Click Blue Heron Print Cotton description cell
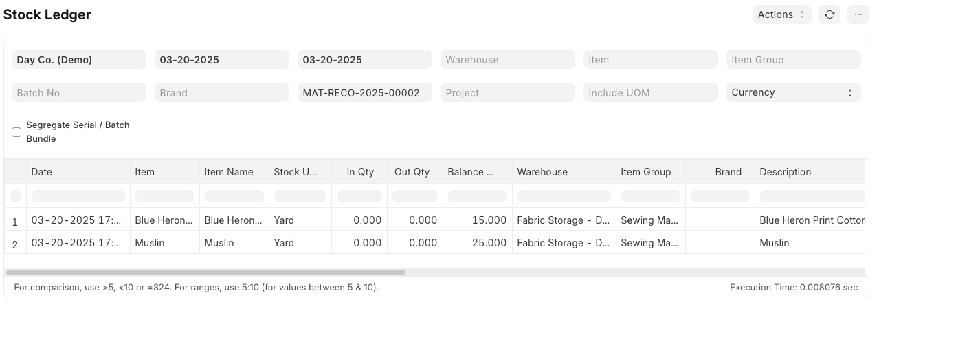The image size is (980, 364). click(811, 220)
